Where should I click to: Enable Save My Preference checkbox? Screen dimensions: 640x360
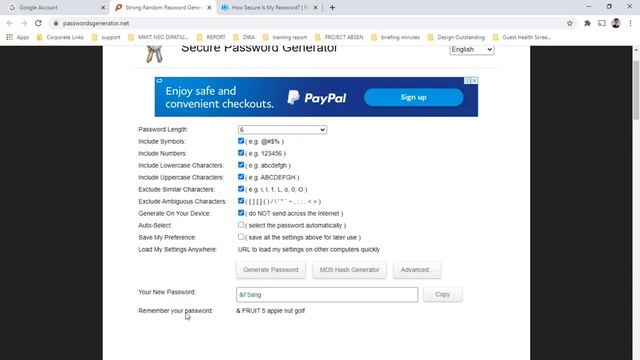(241, 237)
